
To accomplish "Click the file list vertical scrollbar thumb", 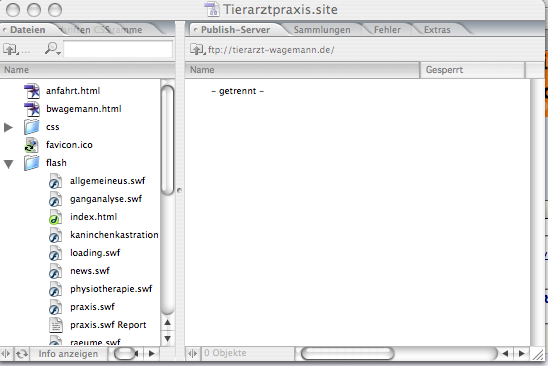I will (168, 140).
